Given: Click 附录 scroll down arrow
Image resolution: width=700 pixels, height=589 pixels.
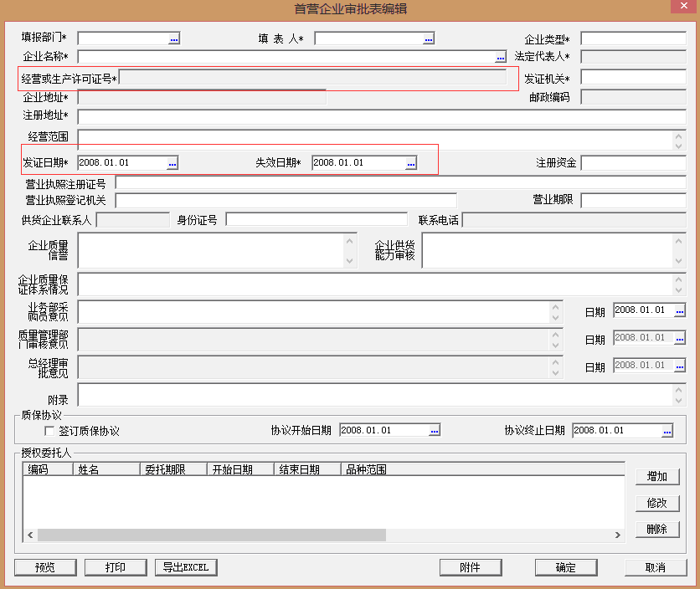Looking at the screenshot, I should (x=678, y=400).
